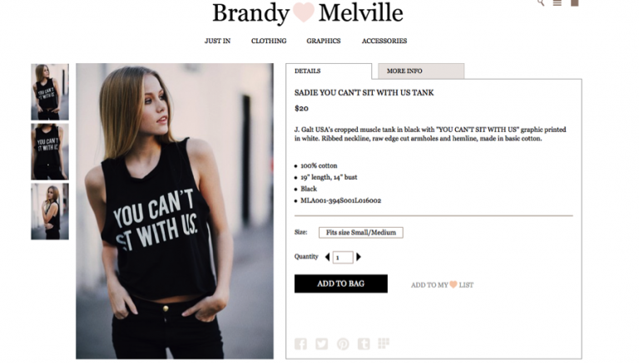This screenshot has width=639, height=364.
Task: Share product on Twitter
Action: point(321,344)
